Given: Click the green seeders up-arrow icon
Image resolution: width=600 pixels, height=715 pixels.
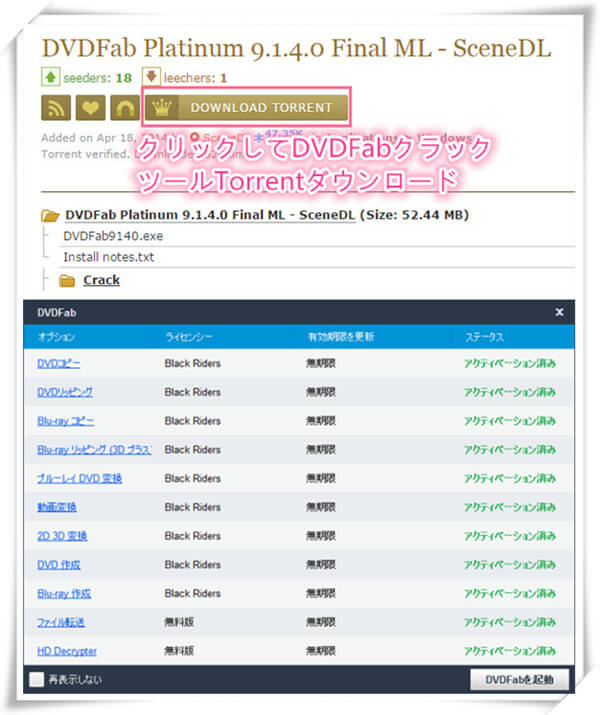Looking at the screenshot, I should point(50,77).
